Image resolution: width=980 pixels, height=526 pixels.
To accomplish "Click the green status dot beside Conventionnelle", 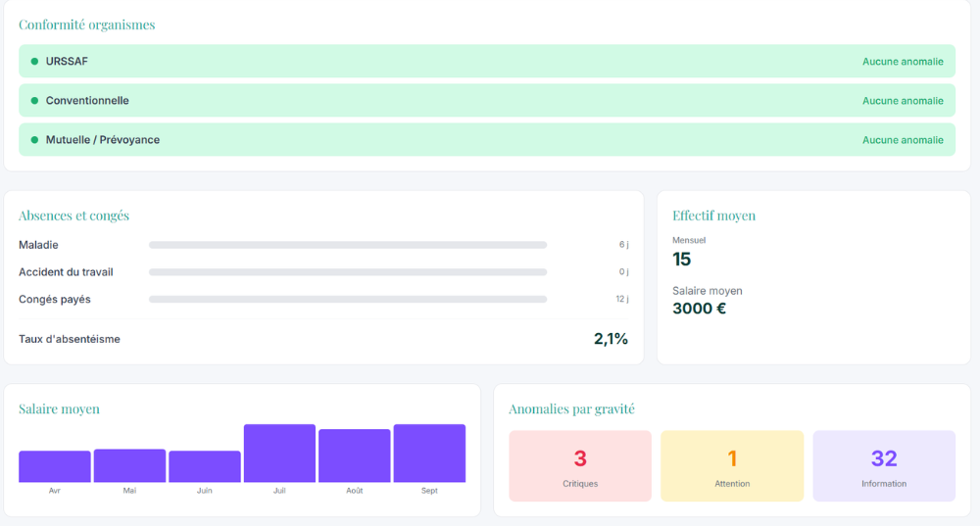I will 34,101.
